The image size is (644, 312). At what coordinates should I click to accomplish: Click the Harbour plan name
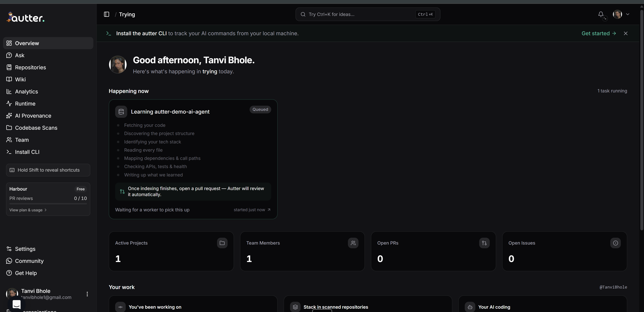pyautogui.click(x=18, y=189)
